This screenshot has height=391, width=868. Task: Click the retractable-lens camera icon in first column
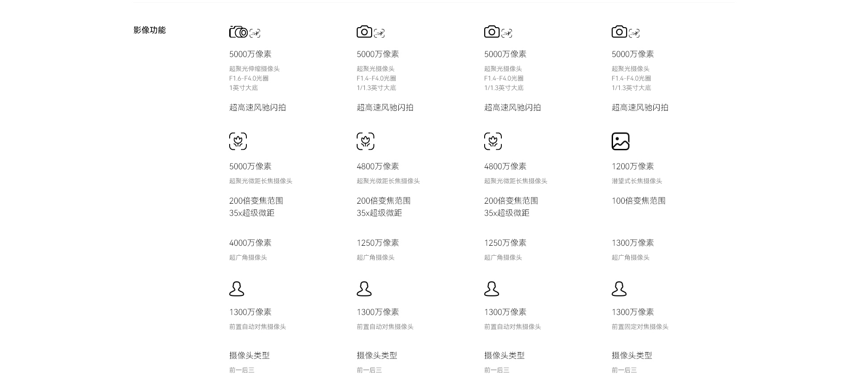coord(238,32)
